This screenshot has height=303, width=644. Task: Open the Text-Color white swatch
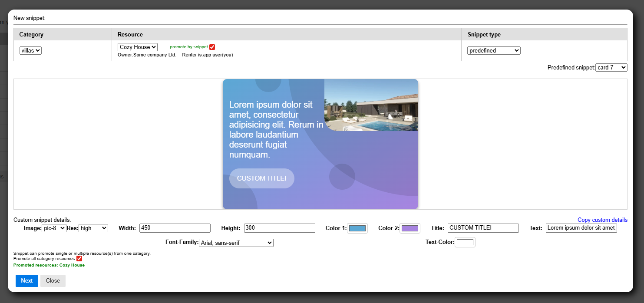click(465, 242)
